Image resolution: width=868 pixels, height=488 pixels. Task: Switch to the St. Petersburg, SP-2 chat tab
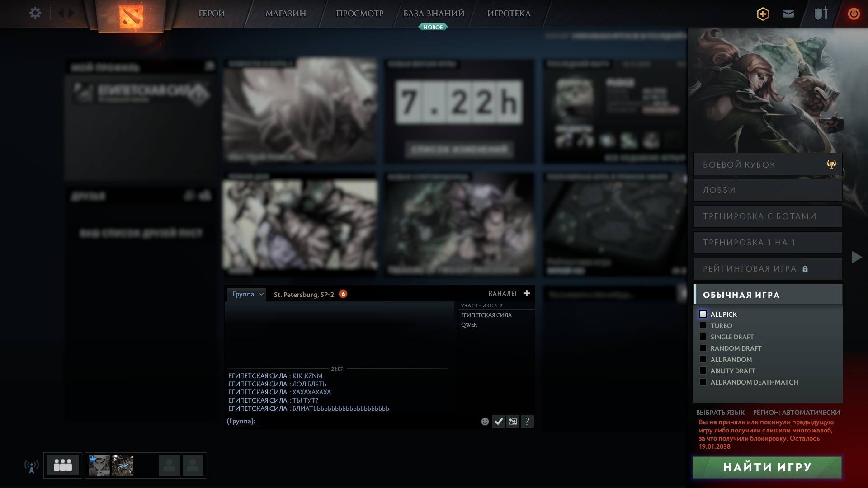[x=304, y=294]
